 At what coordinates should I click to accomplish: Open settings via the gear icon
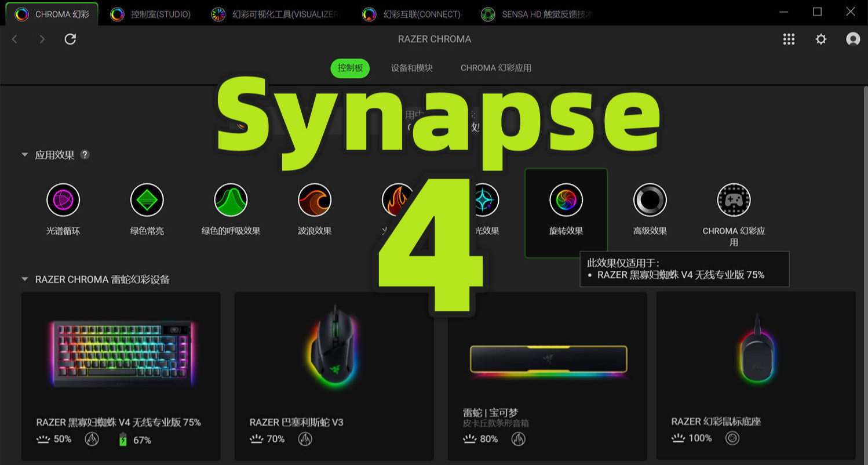[x=821, y=39]
